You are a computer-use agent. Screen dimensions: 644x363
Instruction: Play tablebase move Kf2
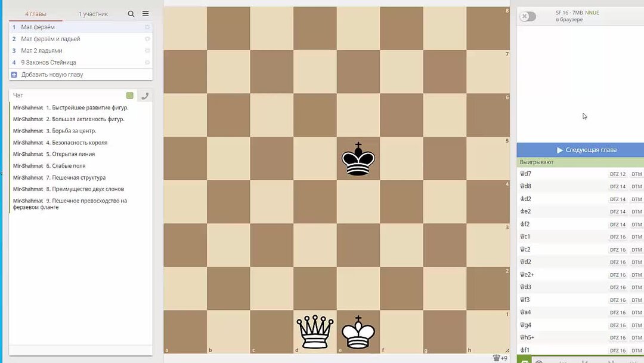(x=580, y=224)
